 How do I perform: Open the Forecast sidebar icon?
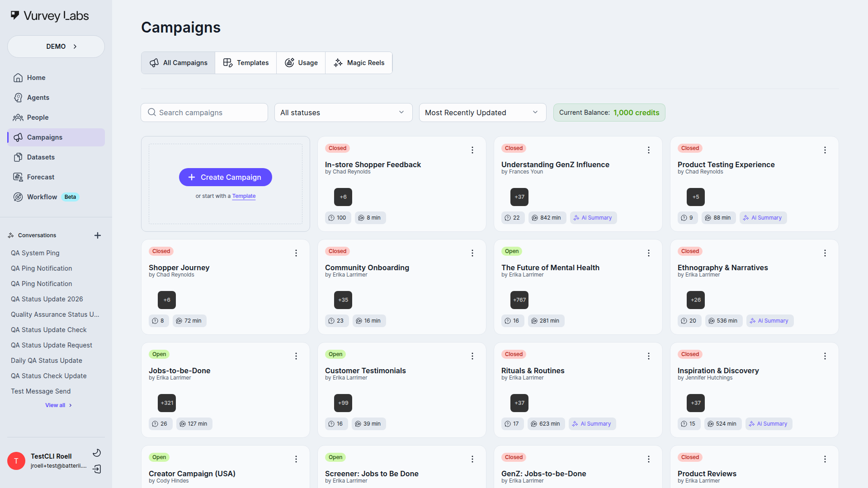pyautogui.click(x=18, y=177)
